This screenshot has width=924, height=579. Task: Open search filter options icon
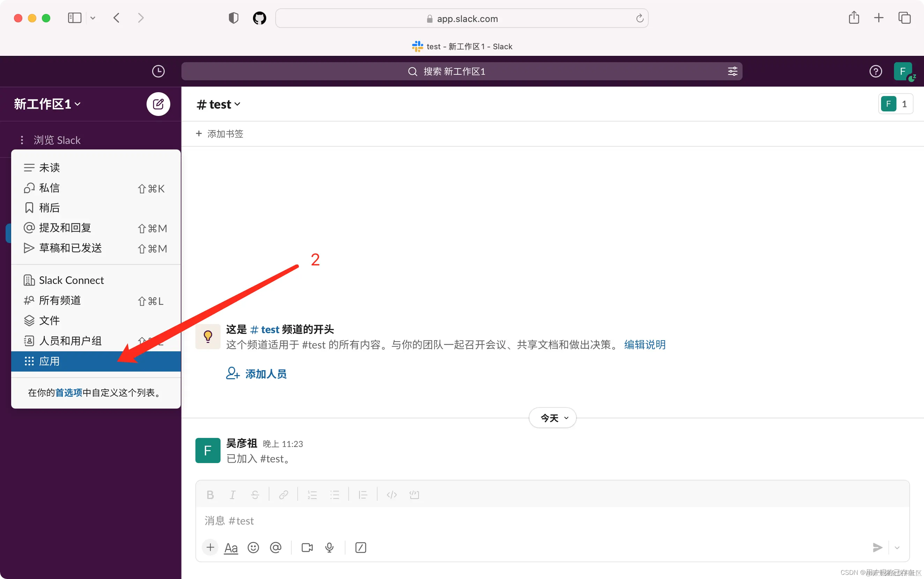(732, 71)
